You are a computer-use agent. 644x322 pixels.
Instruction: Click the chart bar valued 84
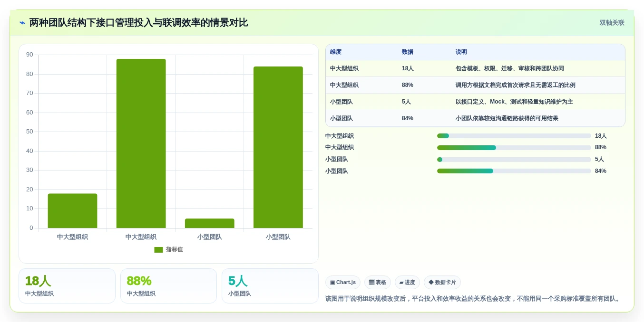click(x=278, y=147)
